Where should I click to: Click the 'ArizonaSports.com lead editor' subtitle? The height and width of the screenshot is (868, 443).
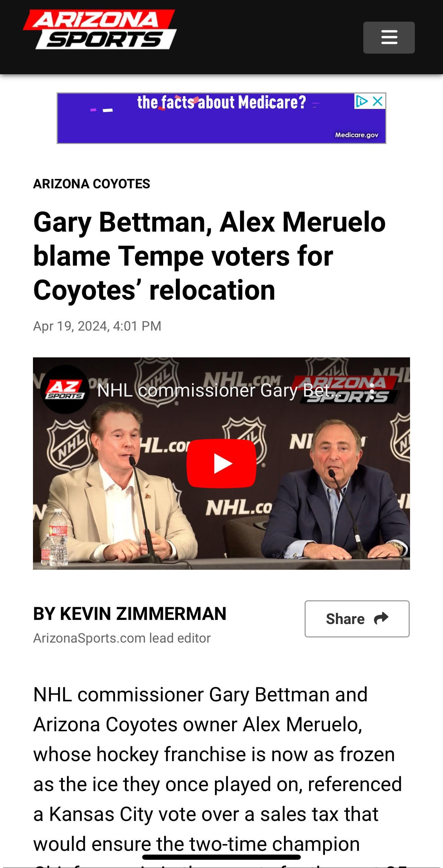click(x=122, y=638)
